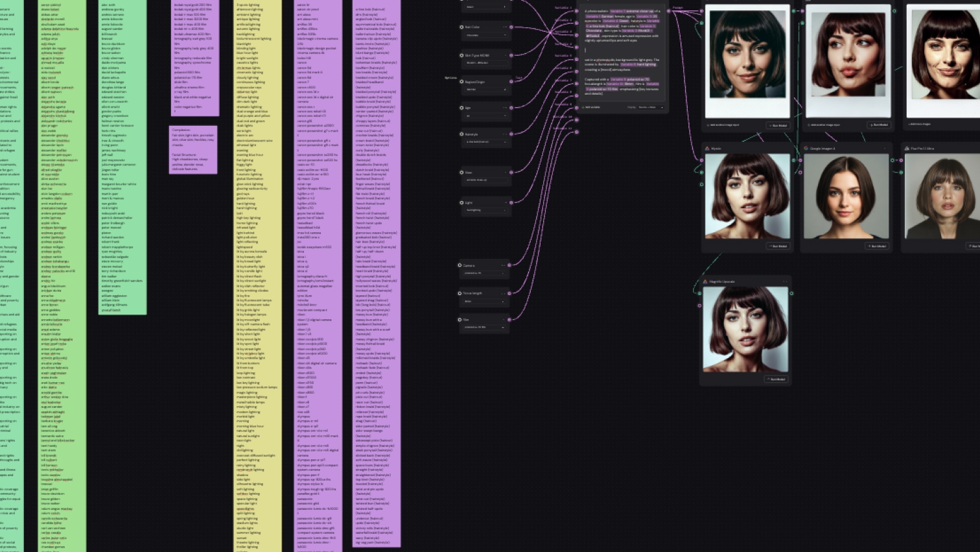Click Add variable in the prompt node
The height and width of the screenshot is (552, 980).
point(591,107)
